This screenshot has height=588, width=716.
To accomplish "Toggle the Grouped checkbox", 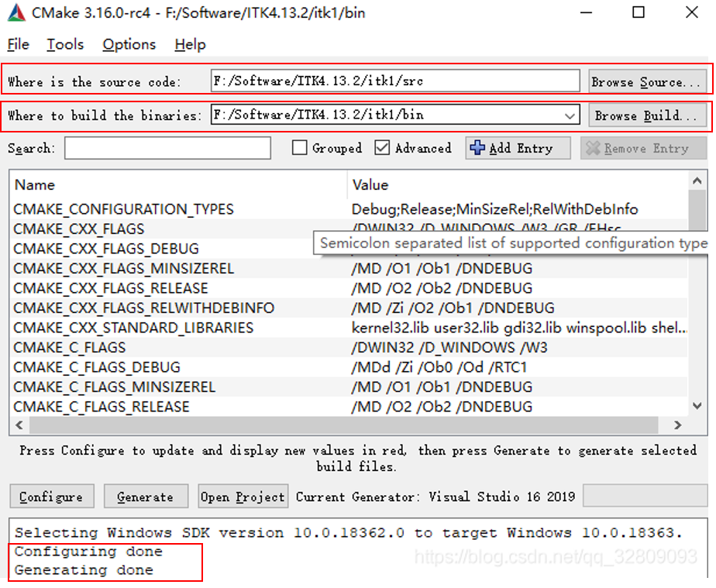I will [300, 148].
